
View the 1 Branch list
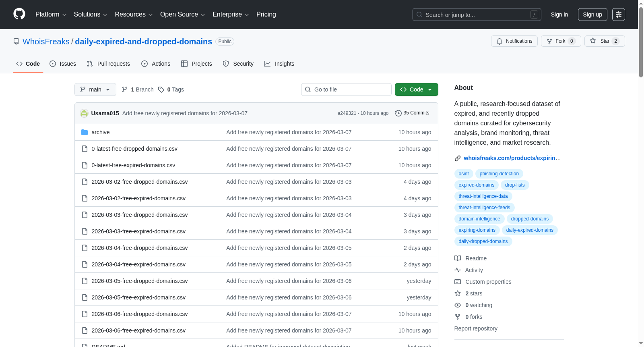pos(138,89)
